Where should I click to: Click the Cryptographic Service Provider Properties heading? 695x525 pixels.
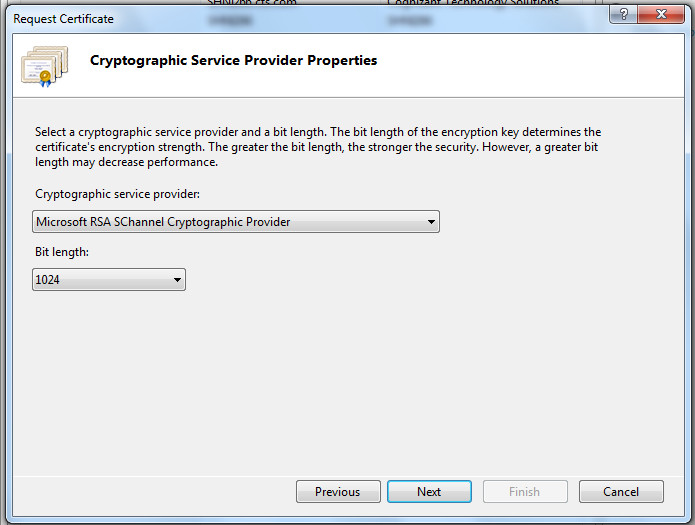(234, 60)
